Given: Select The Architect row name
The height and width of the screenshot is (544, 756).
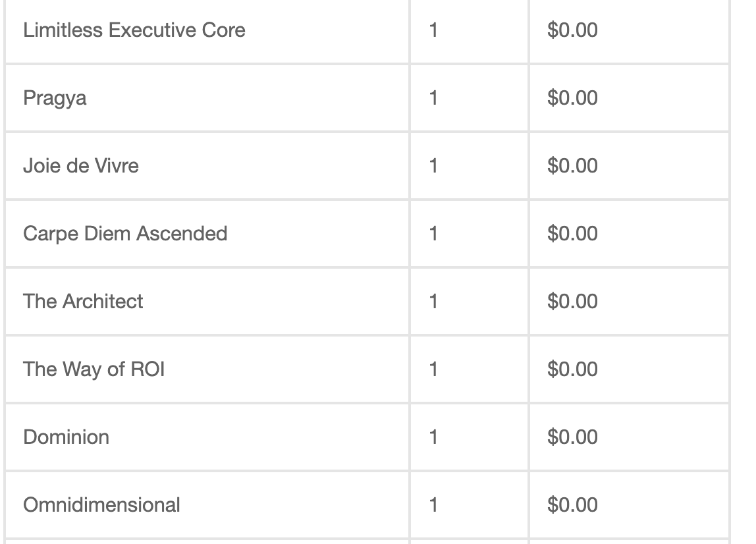Looking at the screenshot, I should click(x=83, y=302).
